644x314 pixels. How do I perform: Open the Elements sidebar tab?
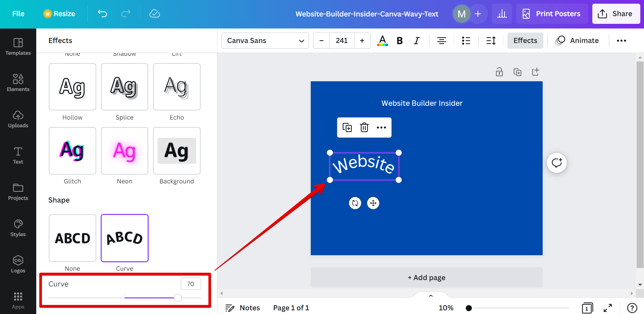[x=18, y=83]
